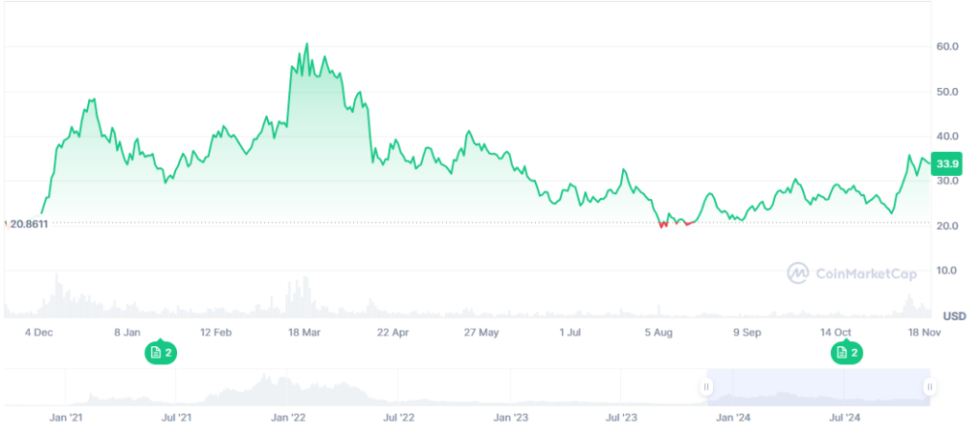
Task: Click the CoinMarketCap watermark logo icon
Action: tap(798, 273)
